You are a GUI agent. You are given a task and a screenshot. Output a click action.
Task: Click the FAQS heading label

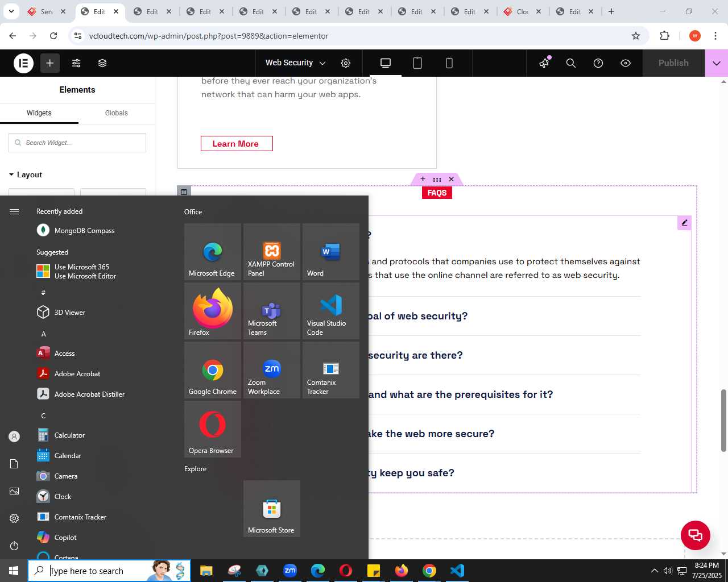pyautogui.click(x=437, y=193)
